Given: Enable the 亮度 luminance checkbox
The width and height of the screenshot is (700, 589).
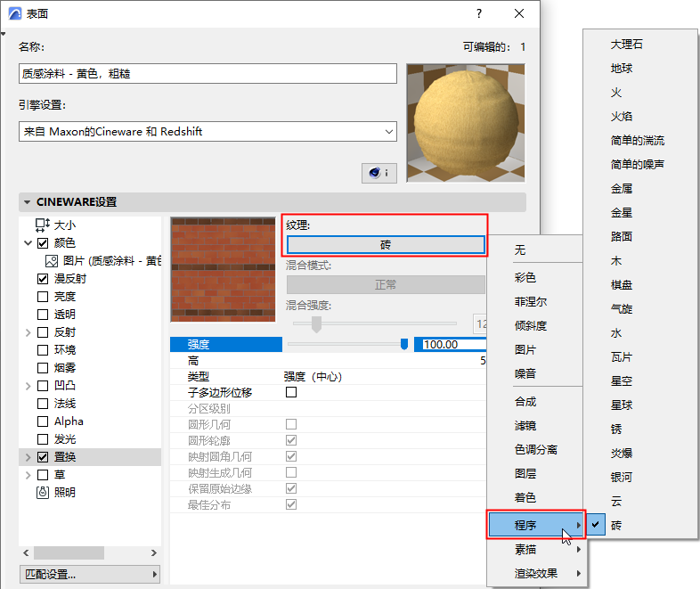Looking at the screenshot, I should 43,297.
